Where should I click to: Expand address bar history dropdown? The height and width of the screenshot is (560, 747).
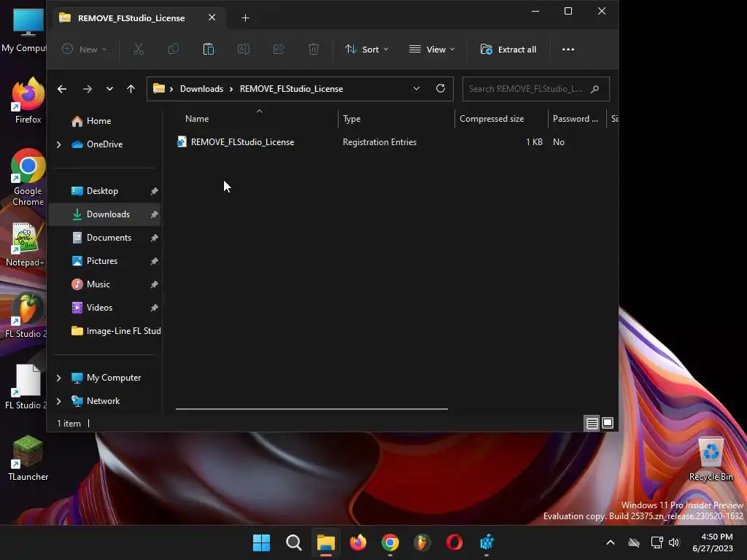[x=417, y=88]
